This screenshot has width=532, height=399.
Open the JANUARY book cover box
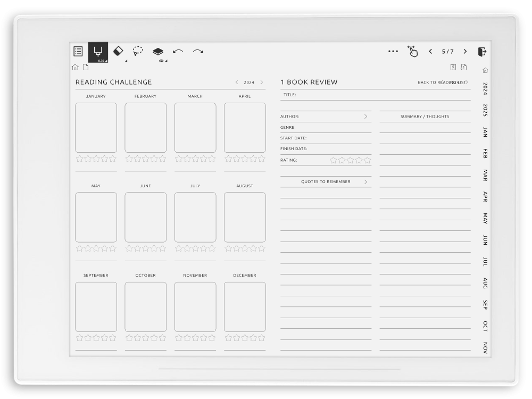click(96, 128)
